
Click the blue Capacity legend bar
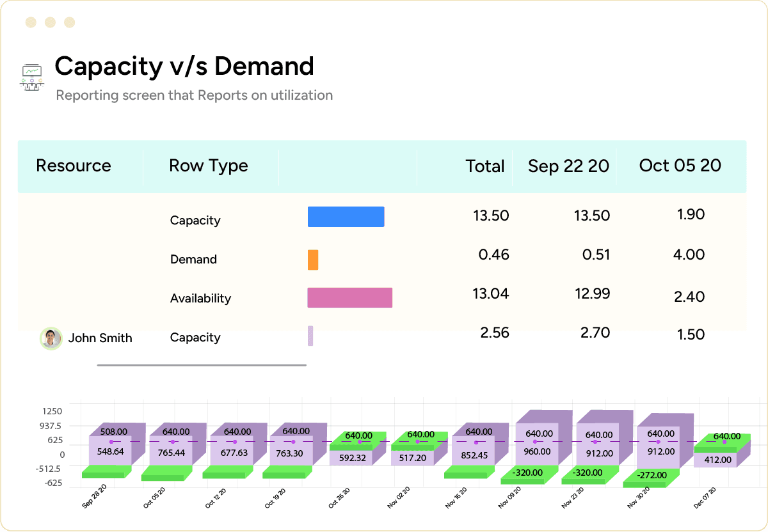[x=346, y=216]
